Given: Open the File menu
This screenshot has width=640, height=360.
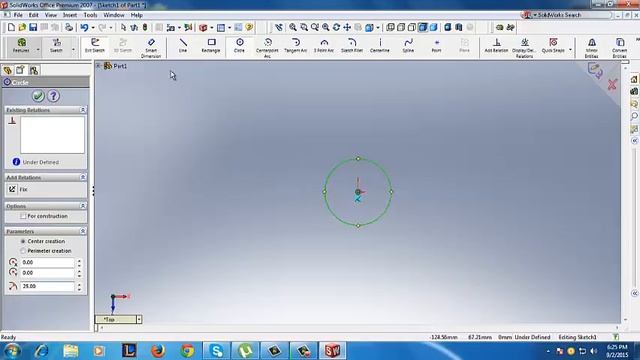Looking at the screenshot, I should tap(18, 15).
